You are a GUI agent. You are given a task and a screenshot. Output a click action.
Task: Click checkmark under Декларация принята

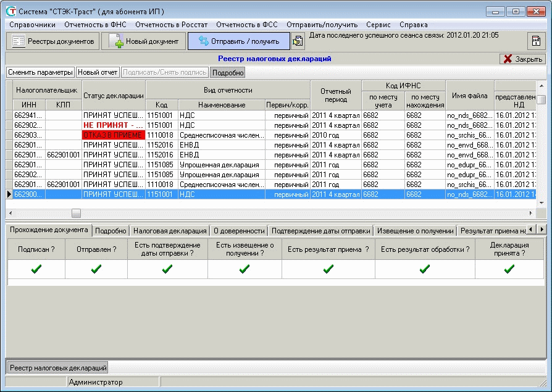point(509,269)
